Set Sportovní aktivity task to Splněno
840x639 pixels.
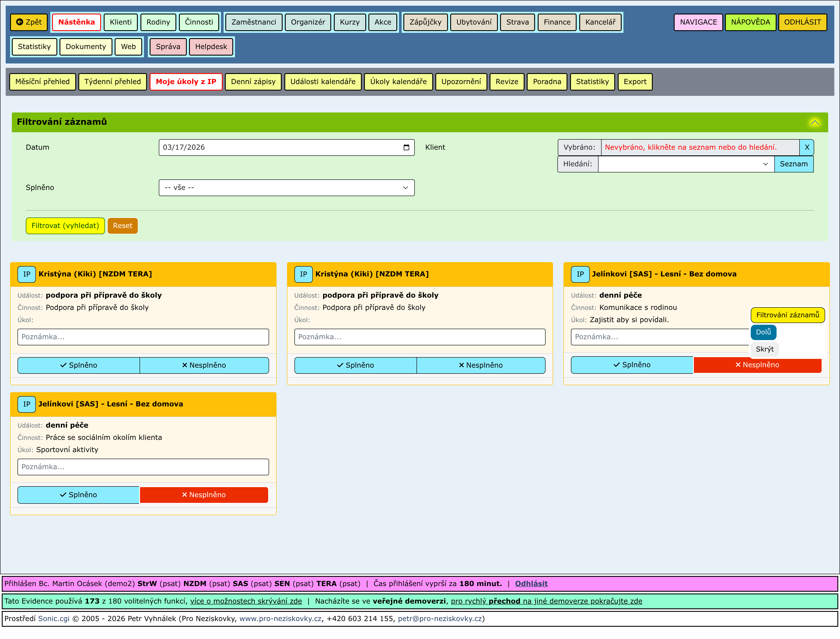coord(78,495)
